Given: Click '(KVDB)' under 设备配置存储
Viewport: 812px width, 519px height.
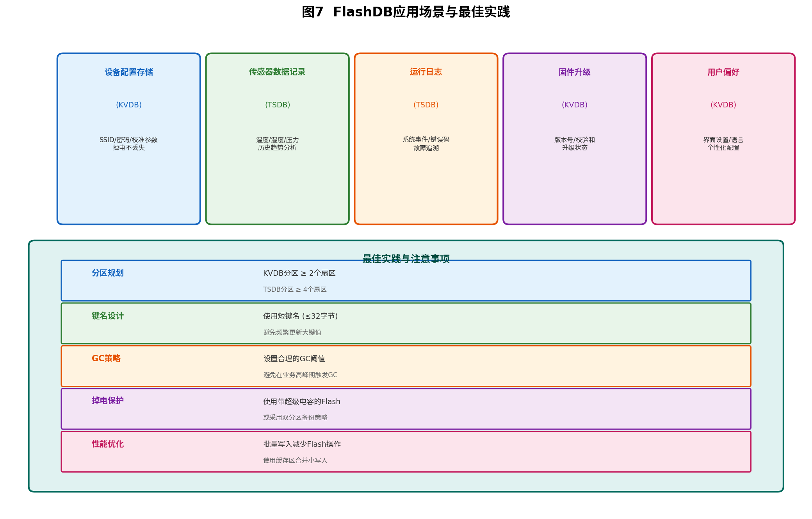Looking at the screenshot, I should tap(129, 105).
